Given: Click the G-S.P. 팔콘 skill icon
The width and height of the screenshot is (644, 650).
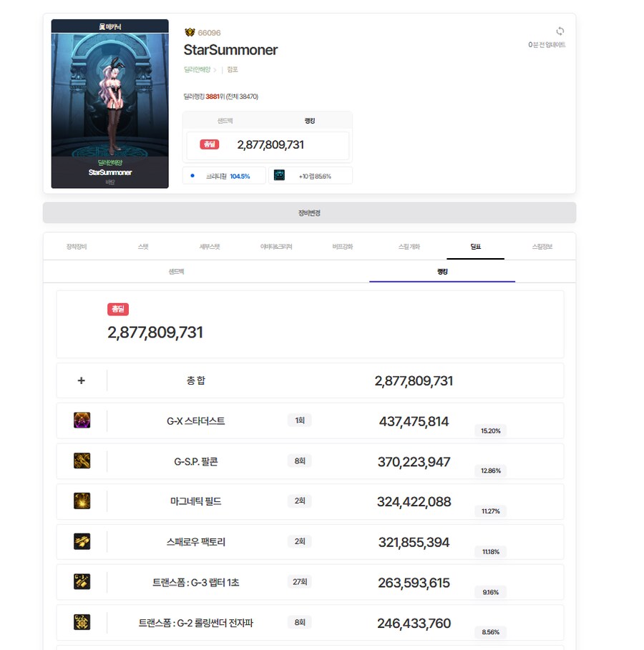Looking at the screenshot, I should pyautogui.click(x=82, y=461).
